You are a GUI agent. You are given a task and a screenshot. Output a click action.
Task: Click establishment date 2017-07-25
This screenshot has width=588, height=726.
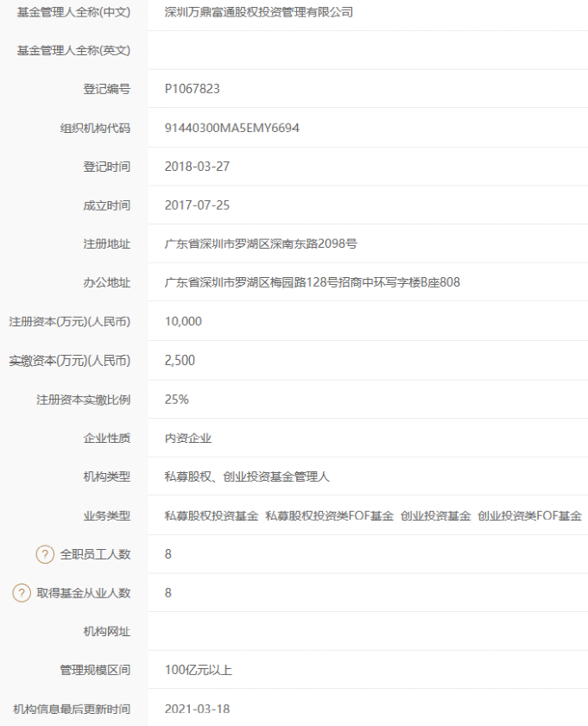tap(197, 205)
